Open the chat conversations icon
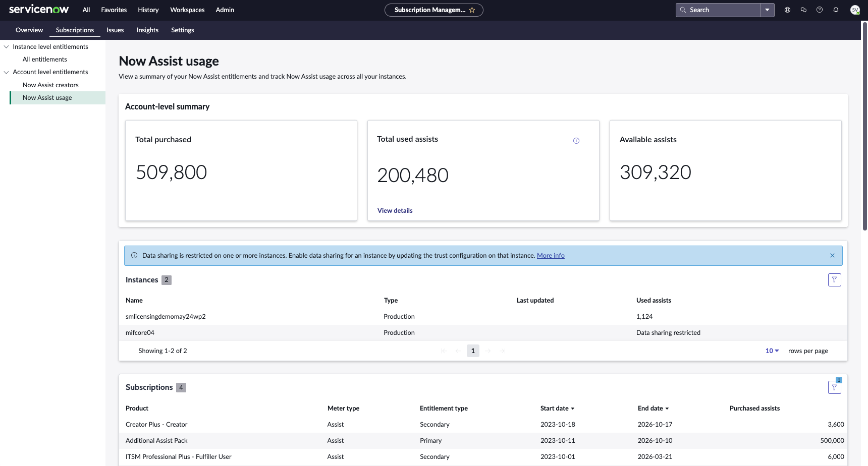Image resolution: width=868 pixels, height=466 pixels. (x=803, y=10)
